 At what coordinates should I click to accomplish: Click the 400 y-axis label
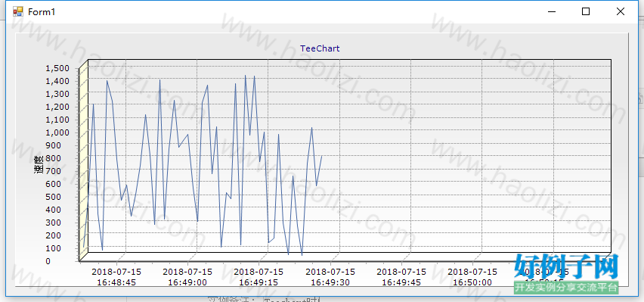click(x=54, y=210)
